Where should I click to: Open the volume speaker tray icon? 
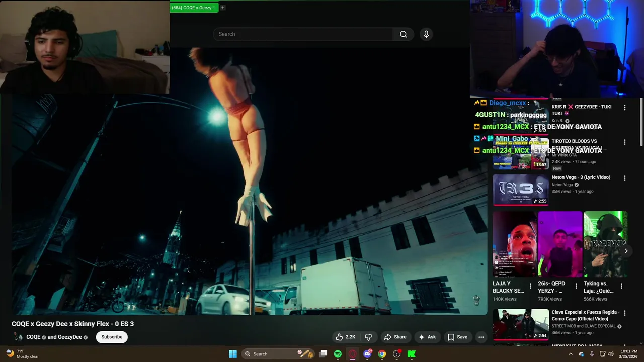611,354
